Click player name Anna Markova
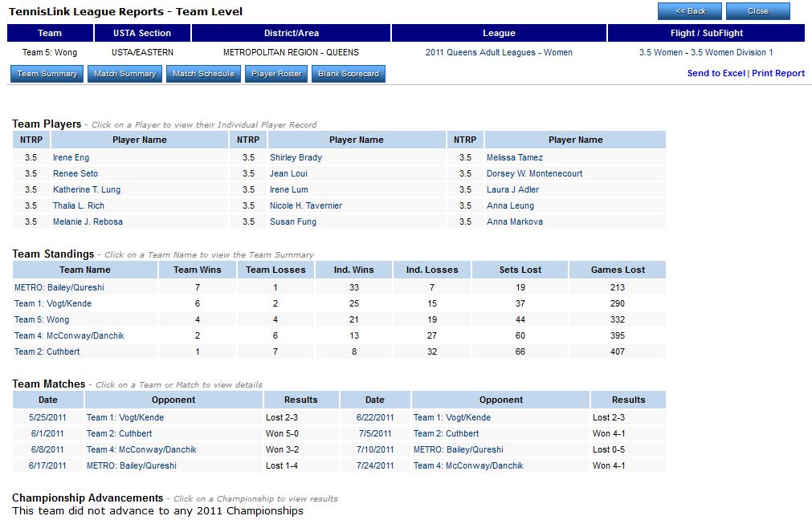812x524 pixels. point(514,222)
